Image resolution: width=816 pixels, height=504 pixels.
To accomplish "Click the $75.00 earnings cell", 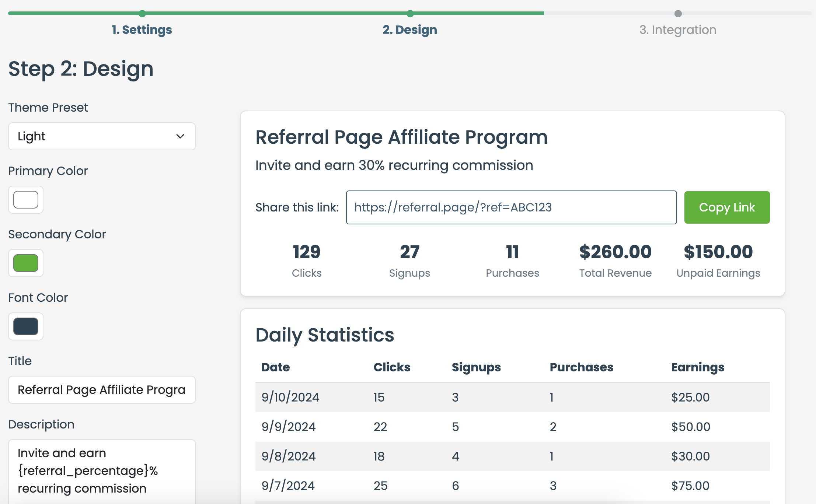I will click(x=690, y=486).
